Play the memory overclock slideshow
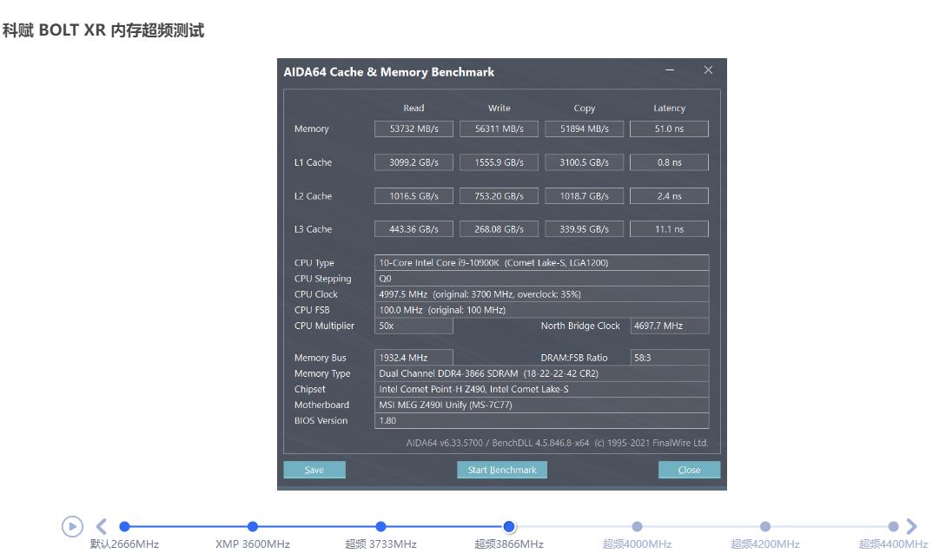Image resolution: width=946 pixels, height=560 pixels. tap(72, 526)
